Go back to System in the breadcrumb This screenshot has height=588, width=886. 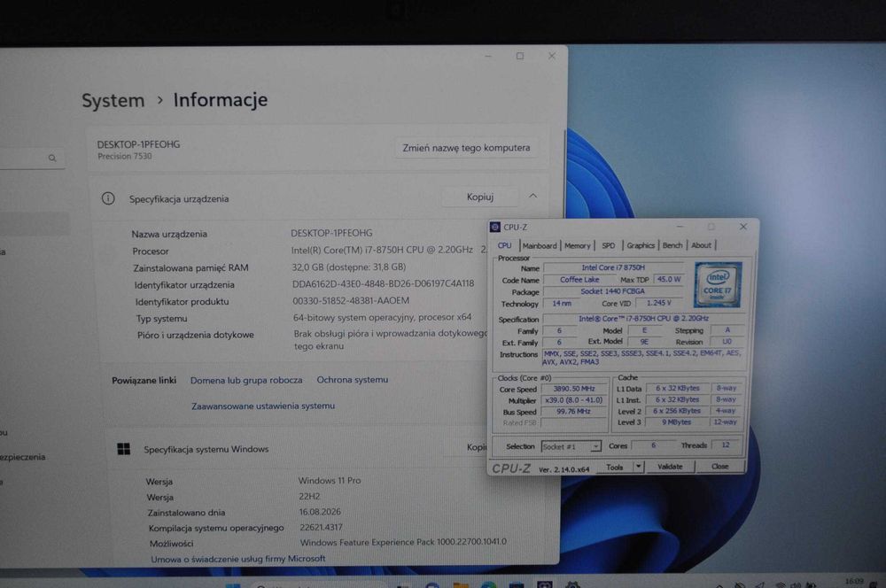[113, 101]
